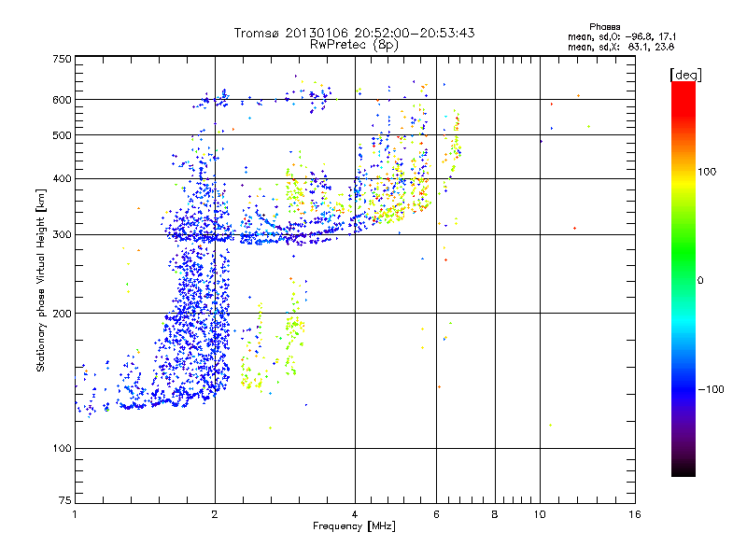Click the 'mean, sd,X: 83.1, 23.8' line
747x560 pixels.
621,47
